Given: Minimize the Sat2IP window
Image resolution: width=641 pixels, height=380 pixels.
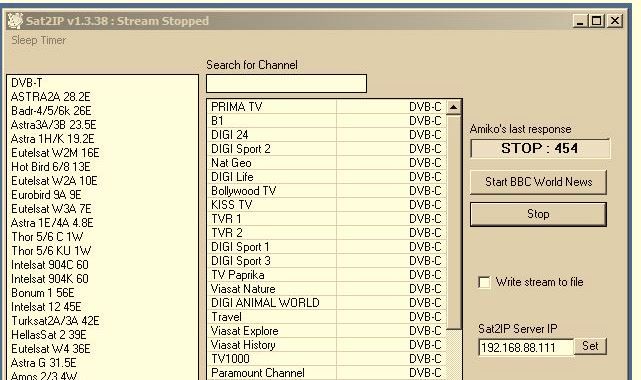Looking at the screenshot, I should (579, 21).
